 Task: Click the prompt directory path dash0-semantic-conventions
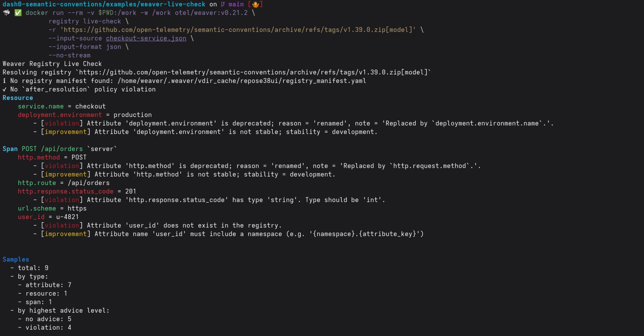[x=104, y=4]
